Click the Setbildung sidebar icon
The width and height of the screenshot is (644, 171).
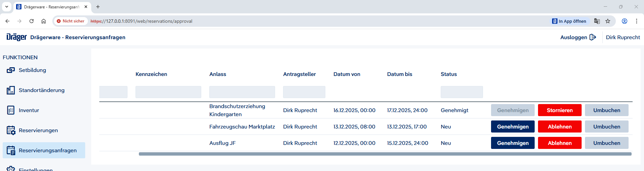(x=11, y=70)
